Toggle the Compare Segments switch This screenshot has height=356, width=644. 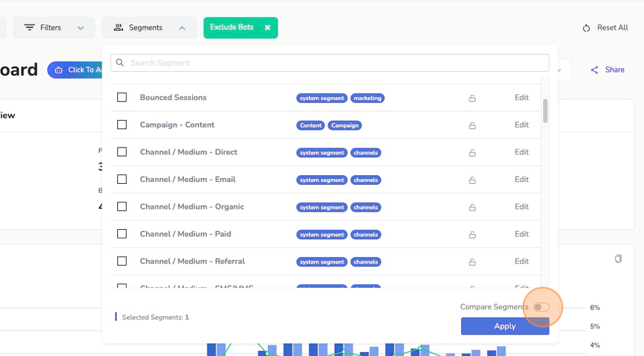pos(541,307)
